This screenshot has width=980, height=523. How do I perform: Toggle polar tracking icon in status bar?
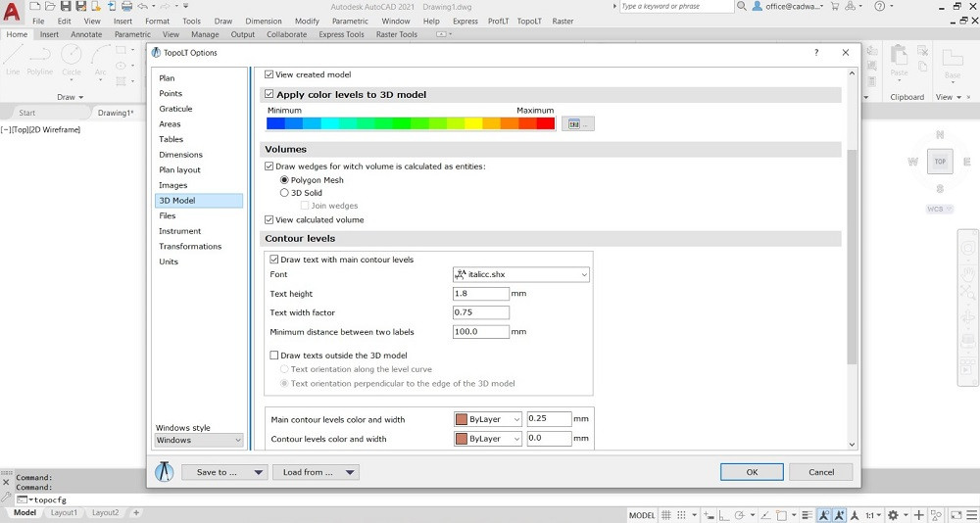click(x=739, y=515)
